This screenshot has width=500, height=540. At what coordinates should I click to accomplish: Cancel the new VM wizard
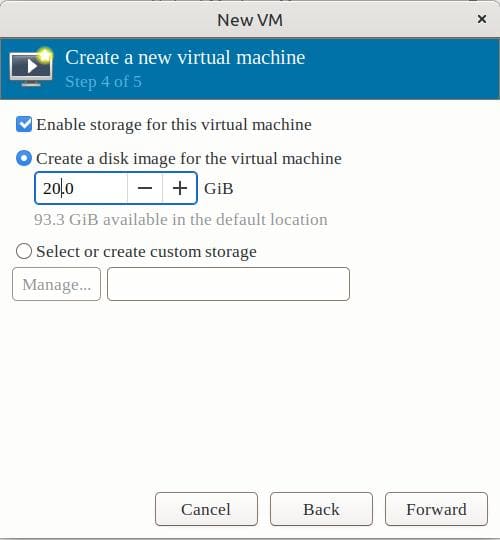(206, 509)
